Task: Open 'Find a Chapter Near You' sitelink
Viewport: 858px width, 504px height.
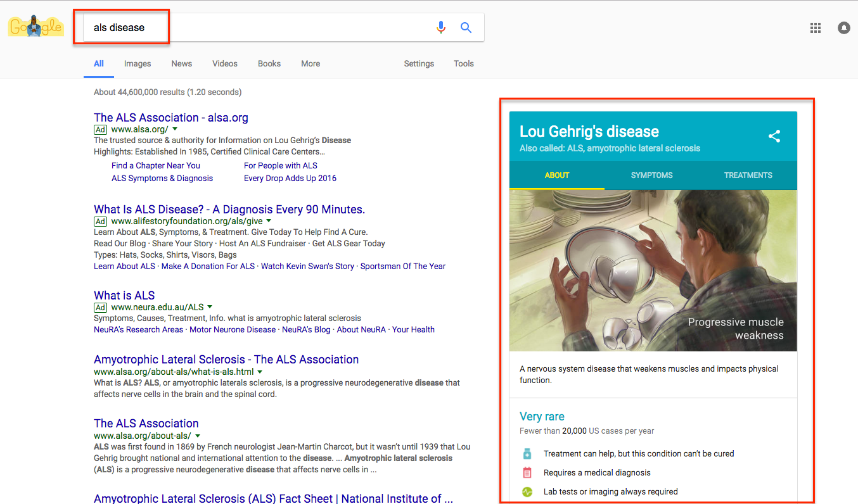Action: coord(156,165)
